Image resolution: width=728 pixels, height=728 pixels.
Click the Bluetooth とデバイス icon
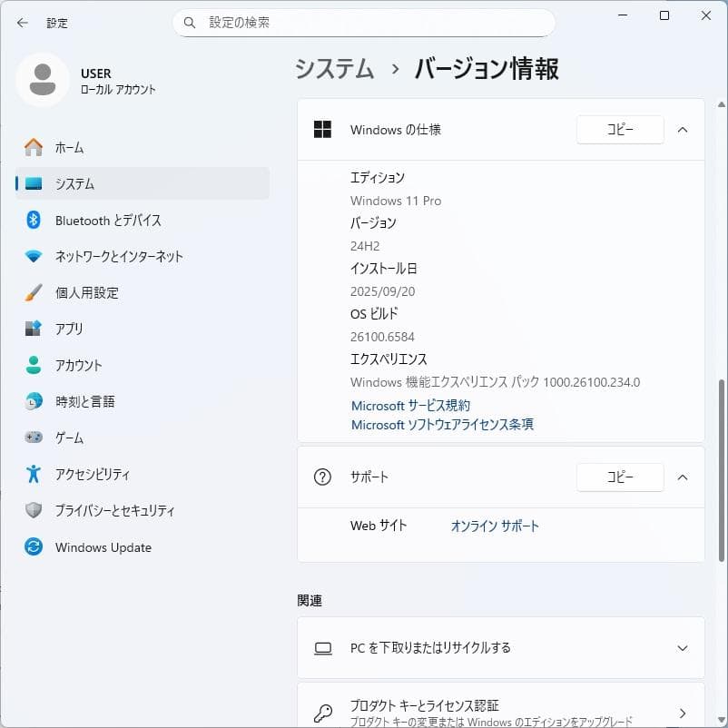point(35,220)
